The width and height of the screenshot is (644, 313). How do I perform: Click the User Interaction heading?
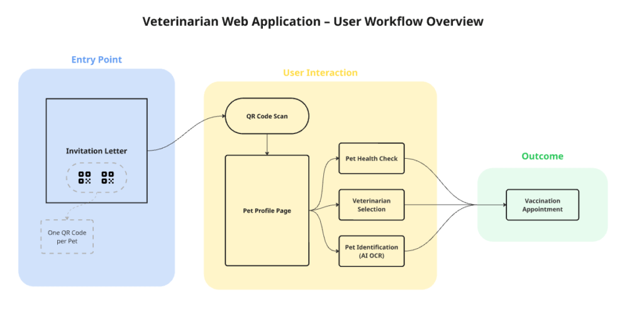(320, 73)
